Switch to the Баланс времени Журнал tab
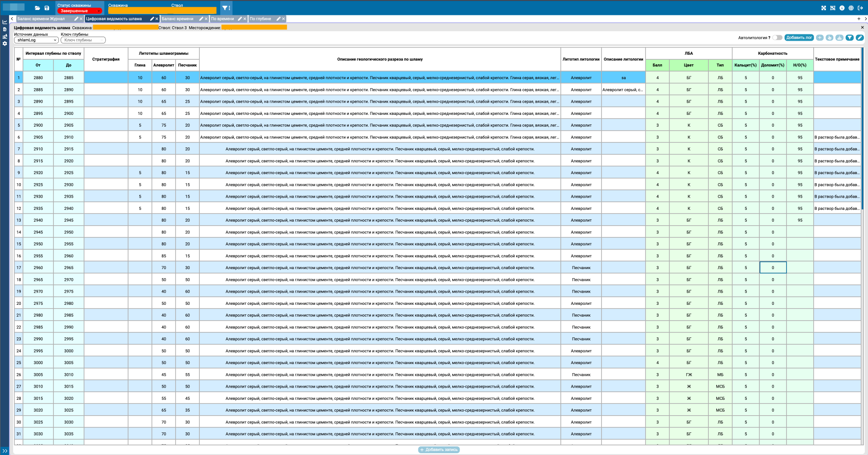The image size is (868, 455). (x=41, y=19)
